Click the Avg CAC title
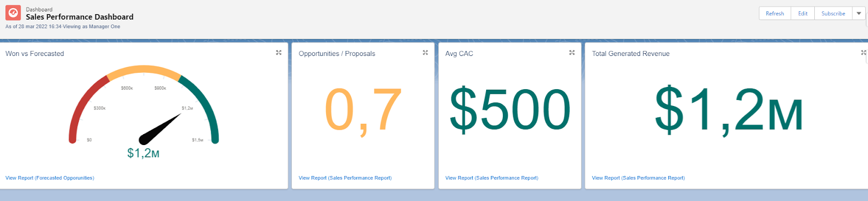 click(459, 53)
